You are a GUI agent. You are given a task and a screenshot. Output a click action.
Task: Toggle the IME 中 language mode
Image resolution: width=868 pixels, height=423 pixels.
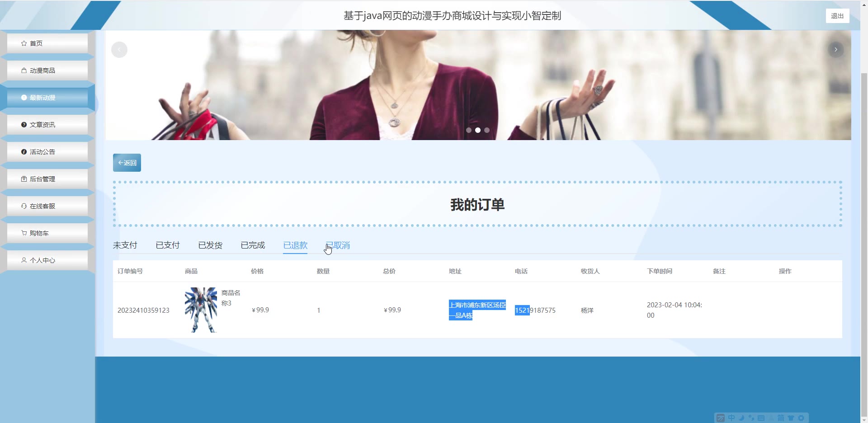[731, 418]
